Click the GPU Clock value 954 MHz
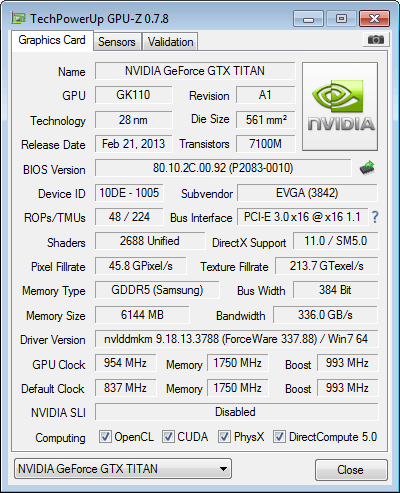 pyautogui.click(x=126, y=363)
